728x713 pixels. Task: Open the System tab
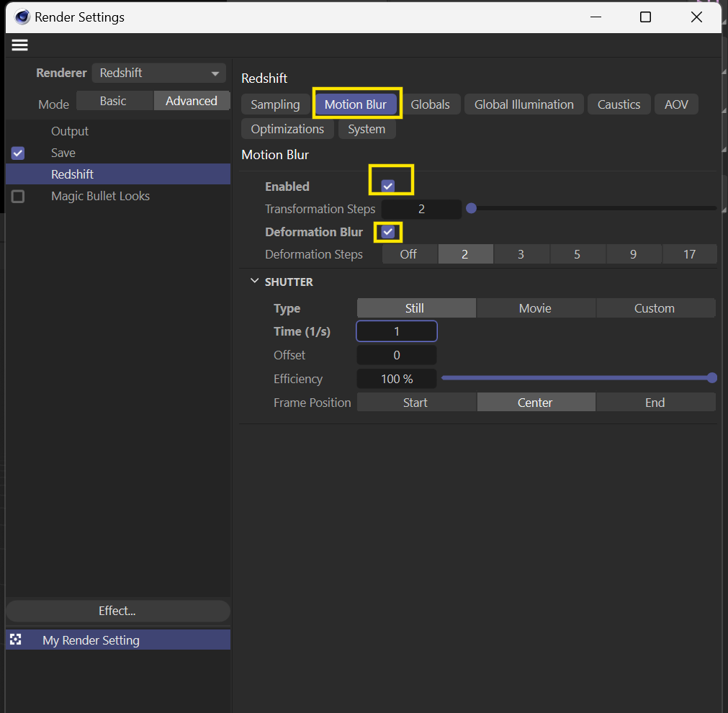pyautogui.click(x=367, y=129)
